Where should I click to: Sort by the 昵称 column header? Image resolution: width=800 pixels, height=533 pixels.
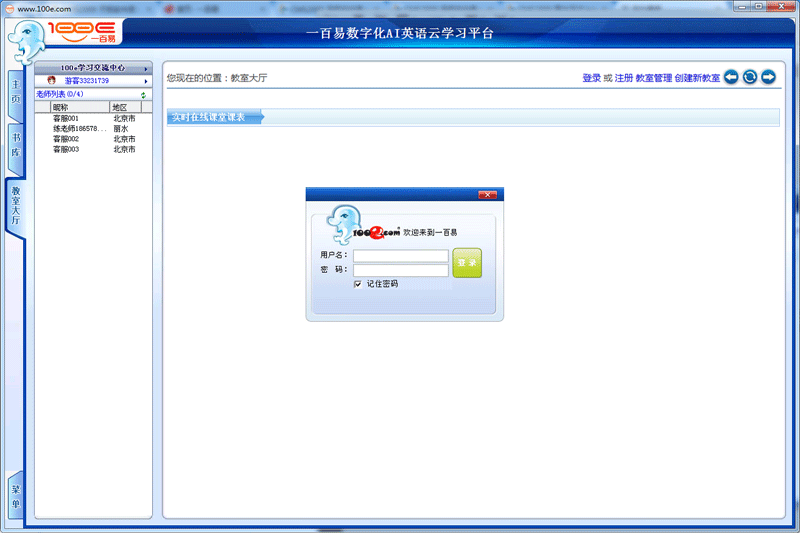tap(80, 107)
